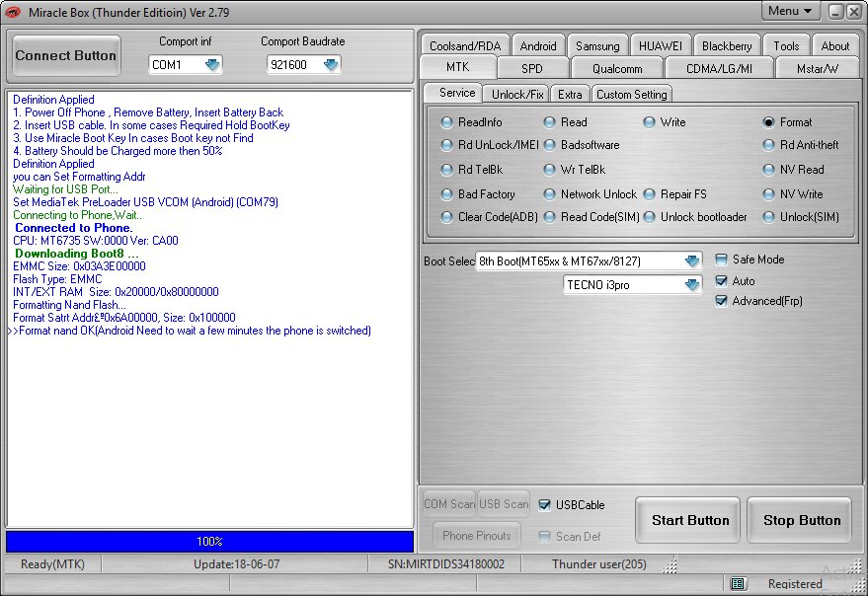868x596 pixels.
Task: Toggle the Auto checkbox
Action: [721, 281]
